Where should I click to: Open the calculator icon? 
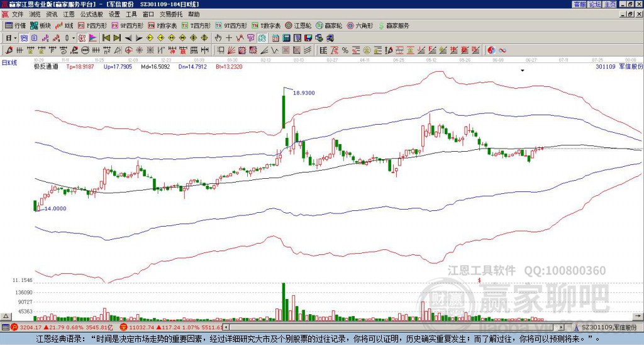click(x=286, y=38)
